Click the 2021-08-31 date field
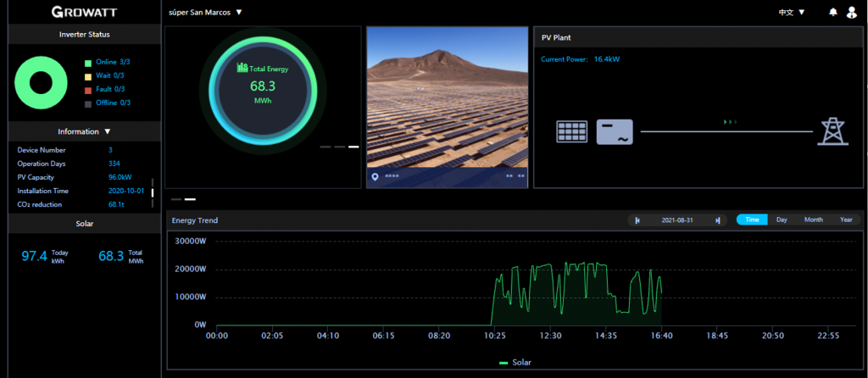 point(677,220)
